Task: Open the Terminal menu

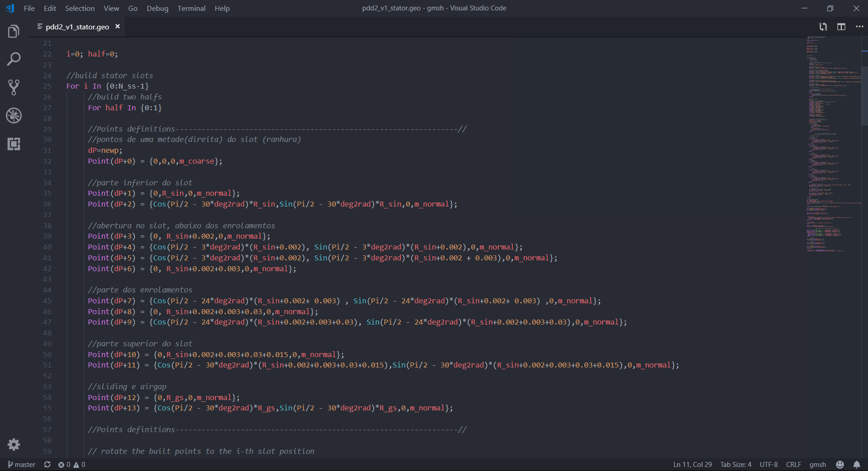Action: [x=191, y=8]
